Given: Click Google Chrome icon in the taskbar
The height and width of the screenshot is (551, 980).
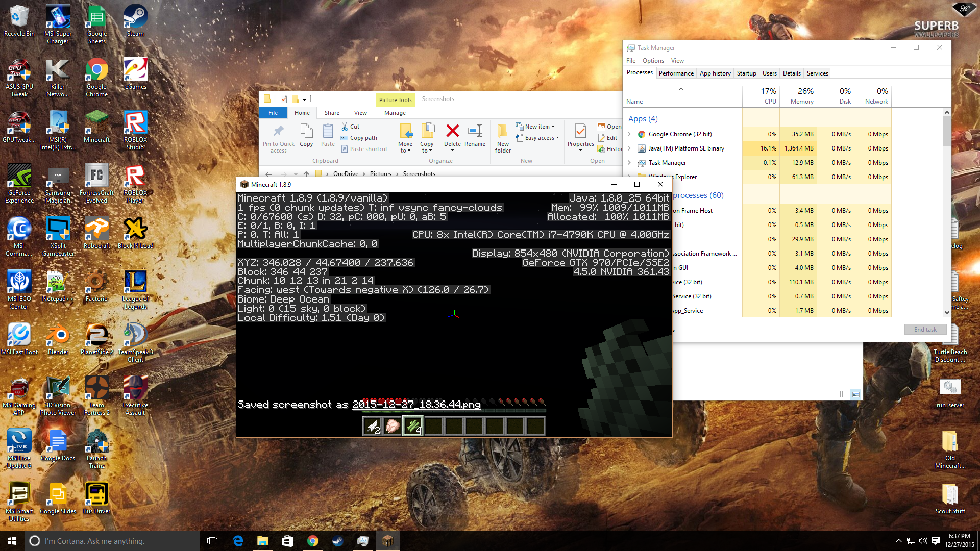Looking at the screenshot, I should coord(312,541).
